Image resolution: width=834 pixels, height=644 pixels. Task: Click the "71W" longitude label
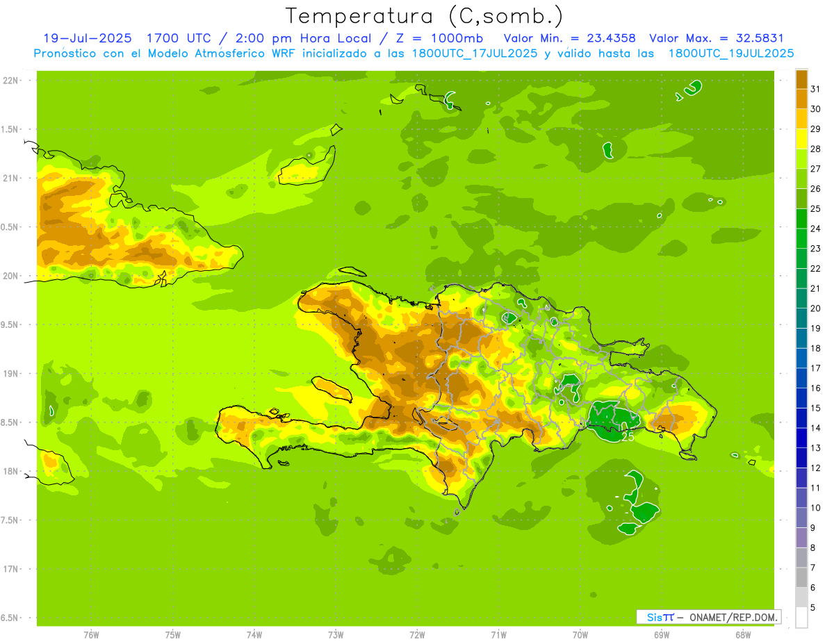(x=499, y=634)
